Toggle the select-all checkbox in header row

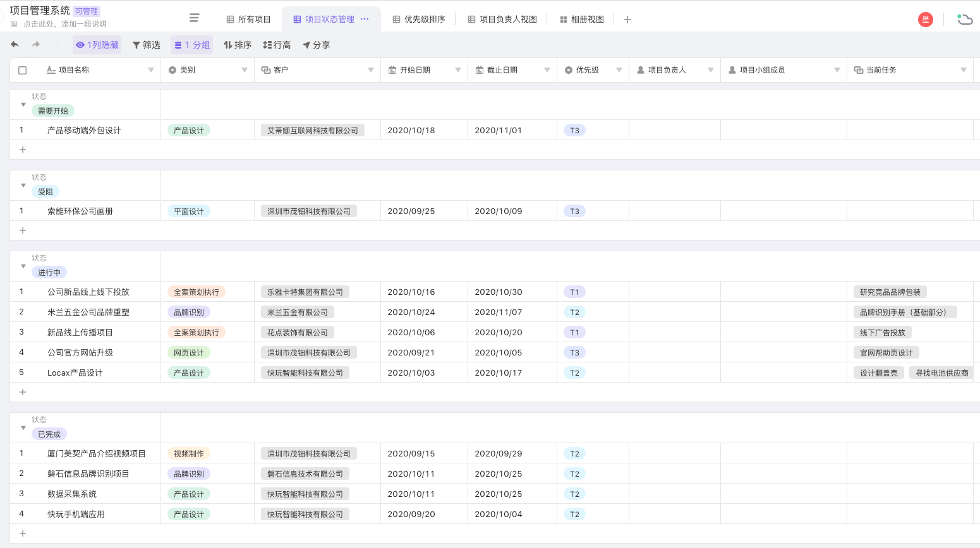point(23,70)
